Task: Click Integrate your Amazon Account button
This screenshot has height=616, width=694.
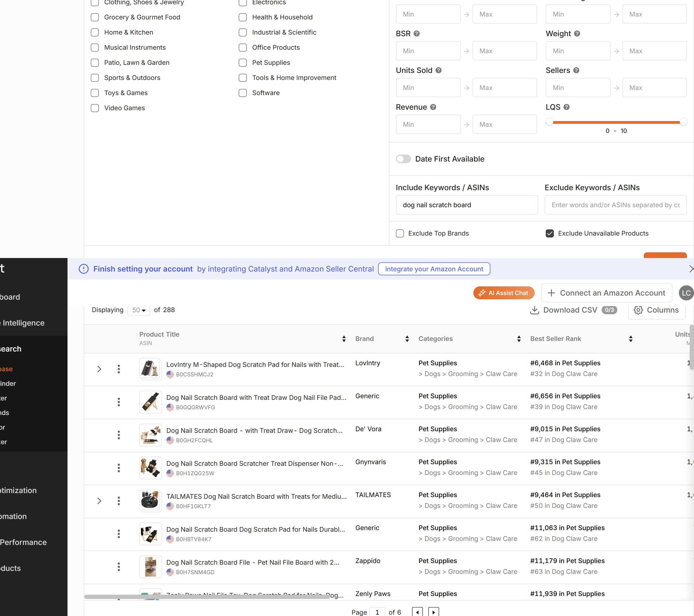Action: pos(434,269)
